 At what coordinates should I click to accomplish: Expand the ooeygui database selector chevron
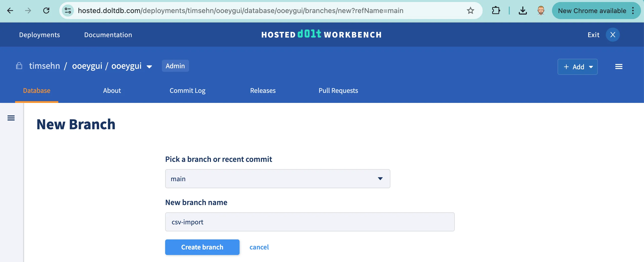click(x=150, y=67)
